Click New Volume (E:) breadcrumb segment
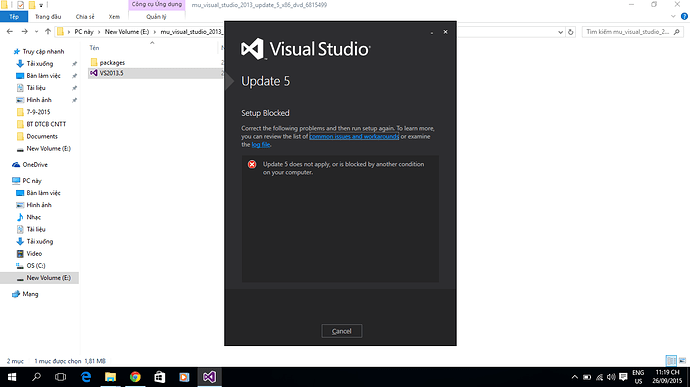This screenshot has height=387, width=690. pos(127,32)
